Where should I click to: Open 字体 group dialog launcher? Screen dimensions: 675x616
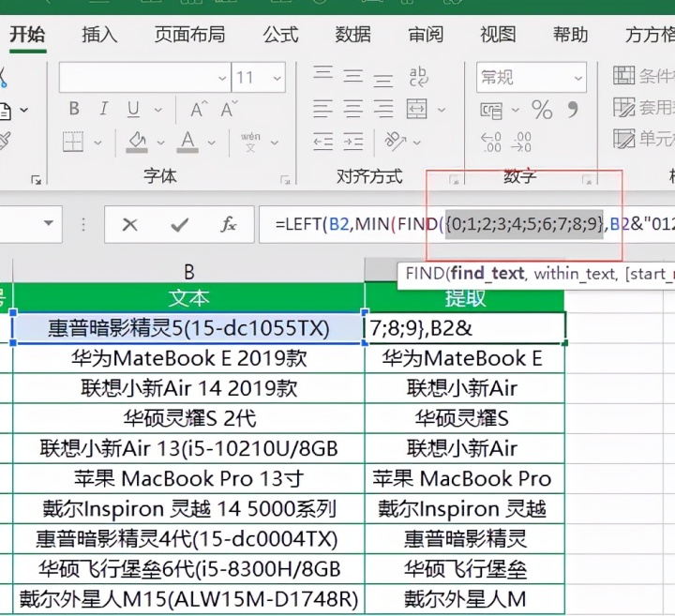click(x=285, y=180)
